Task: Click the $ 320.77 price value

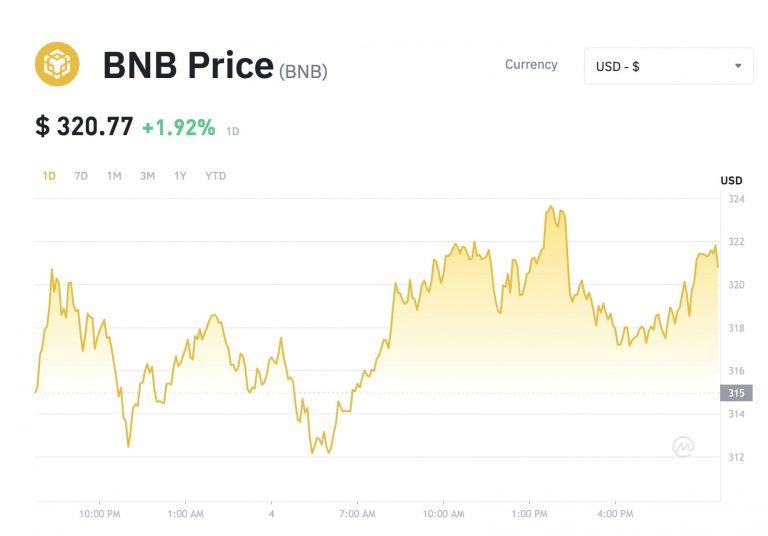Action: coord(84,127)
